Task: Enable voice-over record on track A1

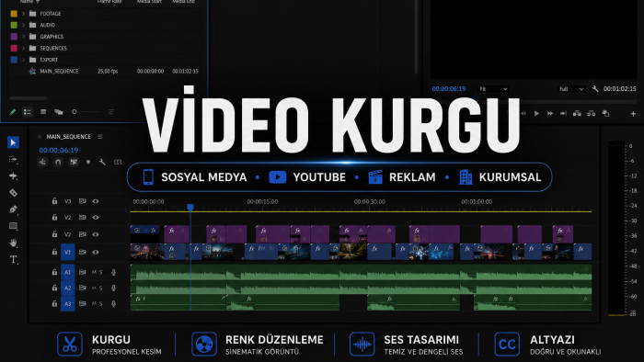Action: 114,272
